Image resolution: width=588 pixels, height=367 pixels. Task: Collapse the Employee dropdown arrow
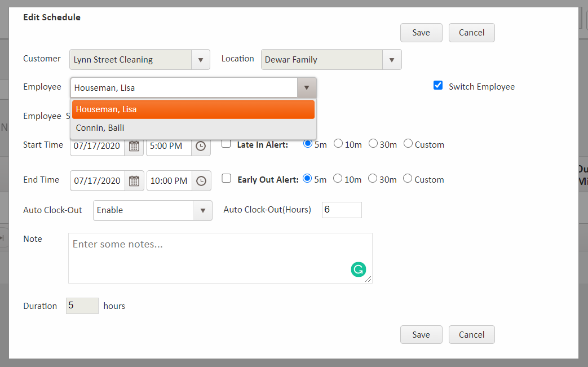pos(306,88)
